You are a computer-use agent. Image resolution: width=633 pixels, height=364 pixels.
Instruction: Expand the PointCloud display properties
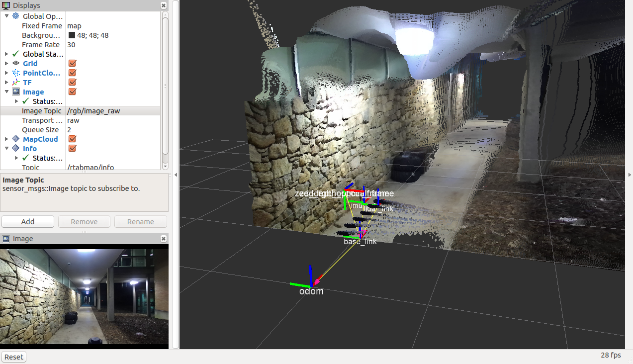(6, 73)
